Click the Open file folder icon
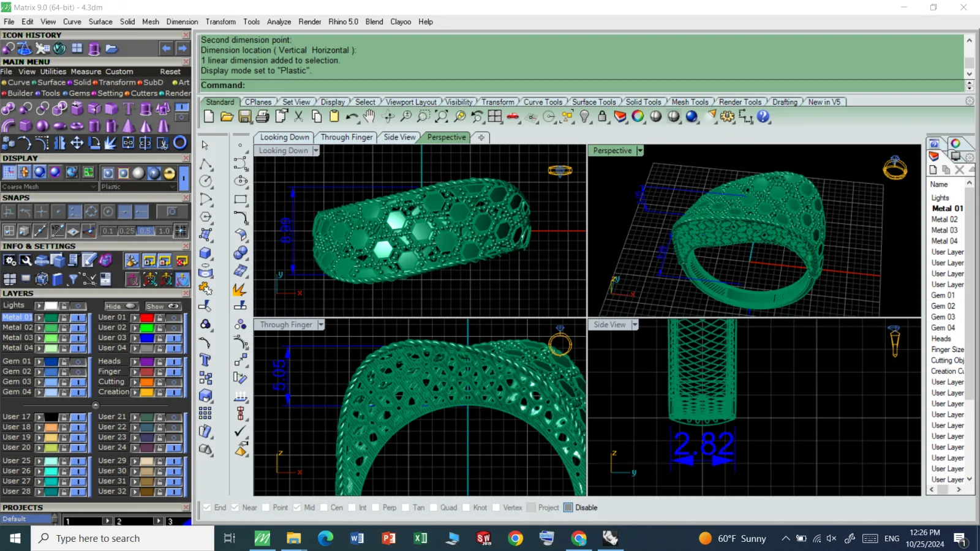The image size is (980, 551). 227,116
